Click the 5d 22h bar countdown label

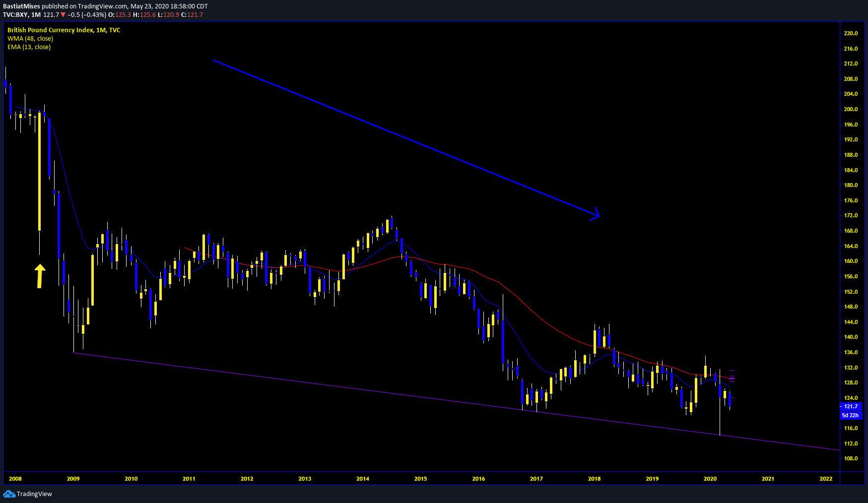tap(851, 415)
